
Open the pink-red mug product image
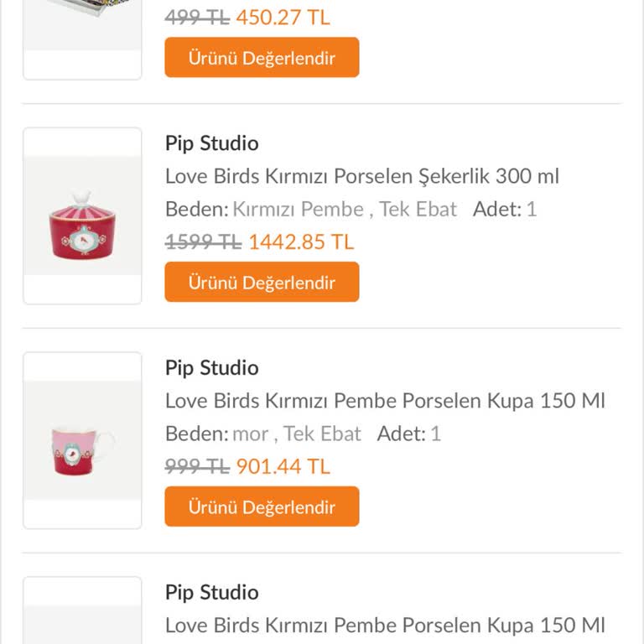coord(82,441)
